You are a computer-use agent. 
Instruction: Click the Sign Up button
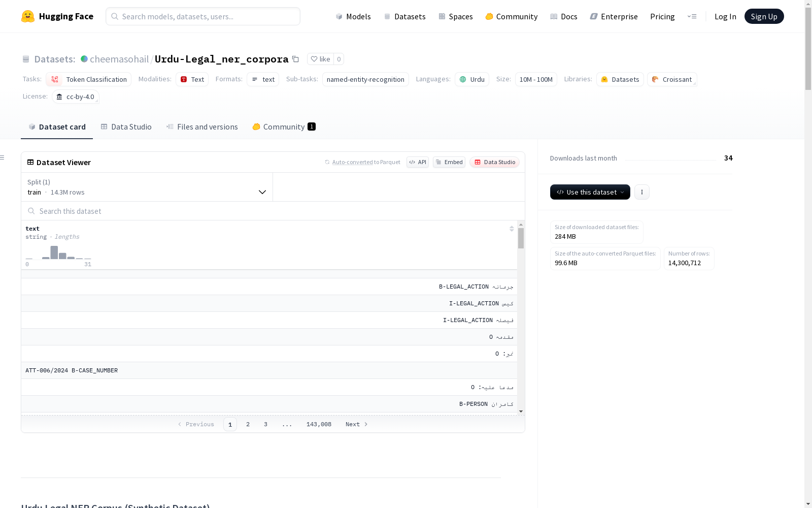764,16
